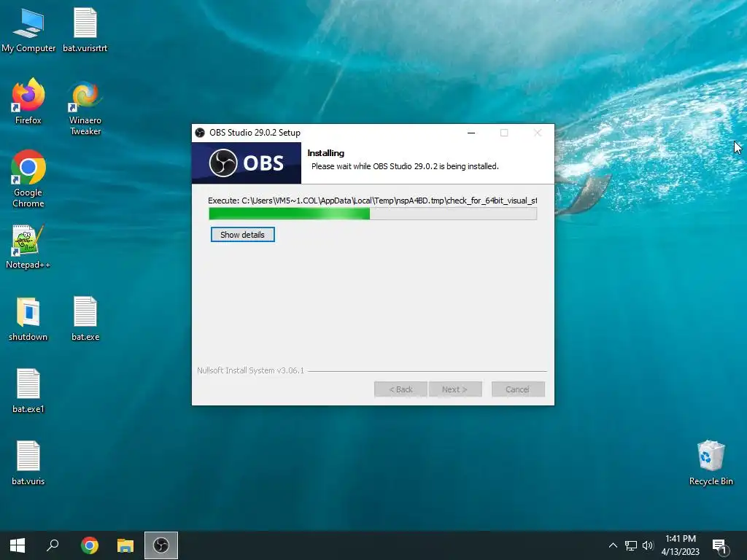Click the Execute path status text

(373, 201)
